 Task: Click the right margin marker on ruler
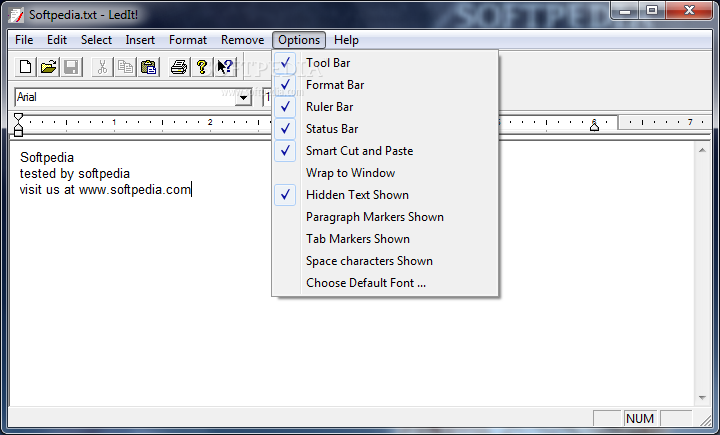pyautogui.click(x=594, y=125)
